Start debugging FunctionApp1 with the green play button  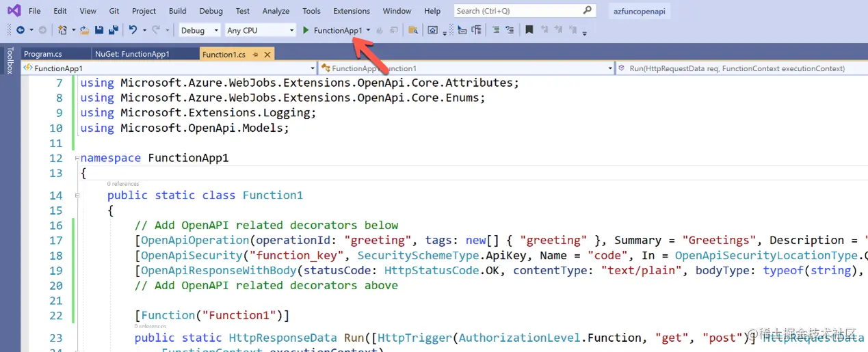(306, 30)
